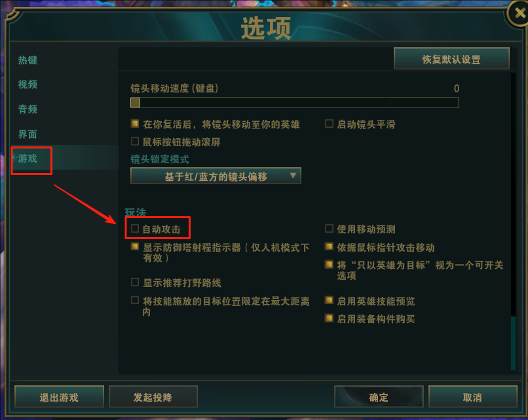Screen dimensions: 528x420
Task: Switch to the 视频 tab
Action: coord(28,85)
